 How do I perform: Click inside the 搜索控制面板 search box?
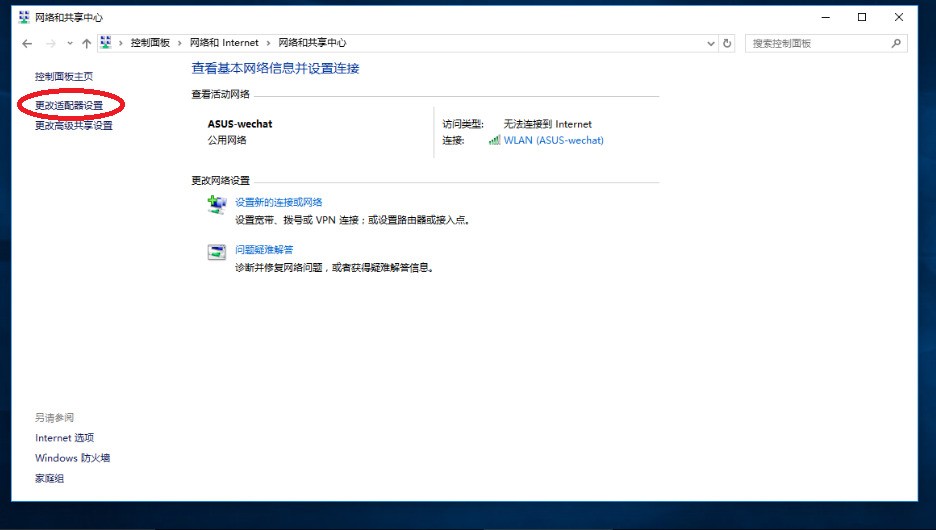(x=815, y=44)
